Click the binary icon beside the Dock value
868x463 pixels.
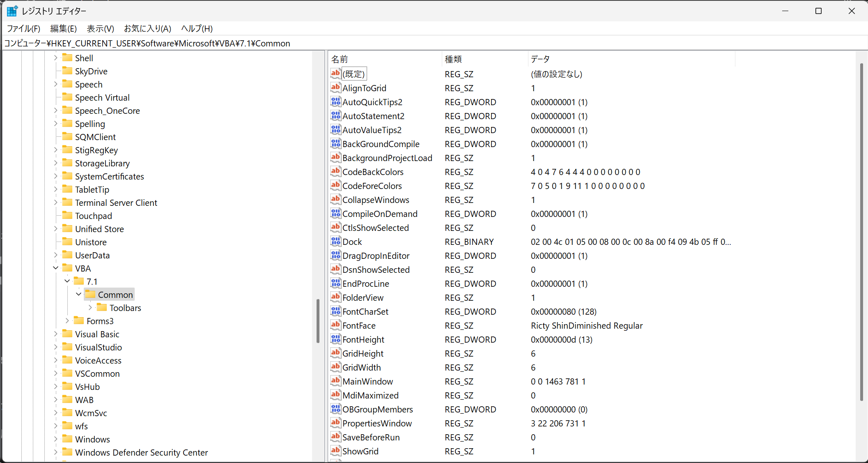(335, 241)
